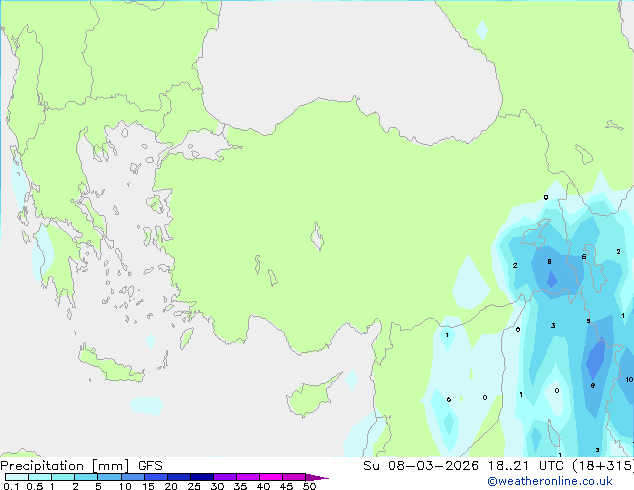The image size is (634, 490).
Task: Click the 45–50 mm legend color box
Action: pos(294,477)
